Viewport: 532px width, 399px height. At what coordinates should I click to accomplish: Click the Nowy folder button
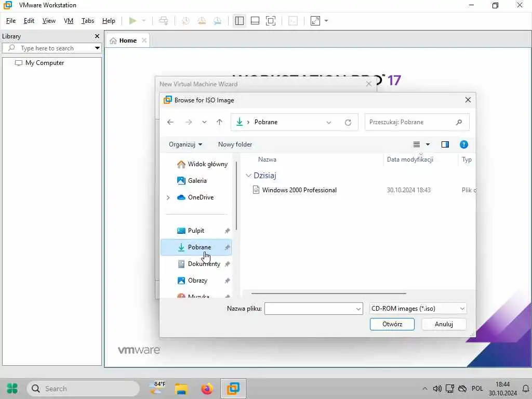235,144
